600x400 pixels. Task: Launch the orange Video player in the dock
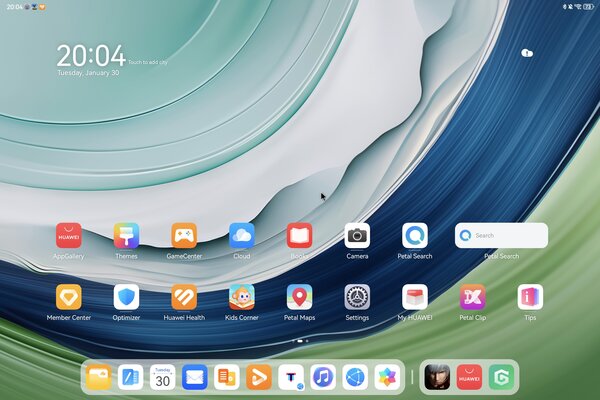point(259,377)
